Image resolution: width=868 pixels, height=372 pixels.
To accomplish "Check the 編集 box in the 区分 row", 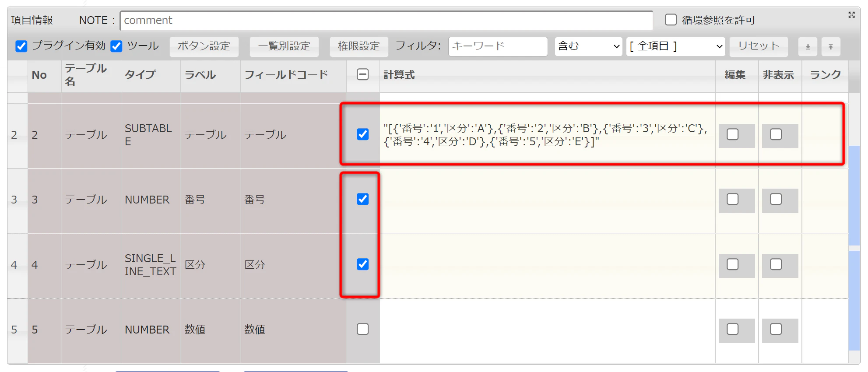I will (733, 264).
